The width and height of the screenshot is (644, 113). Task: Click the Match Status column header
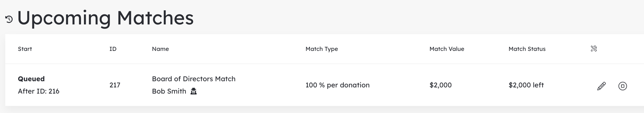coord(527,49)
